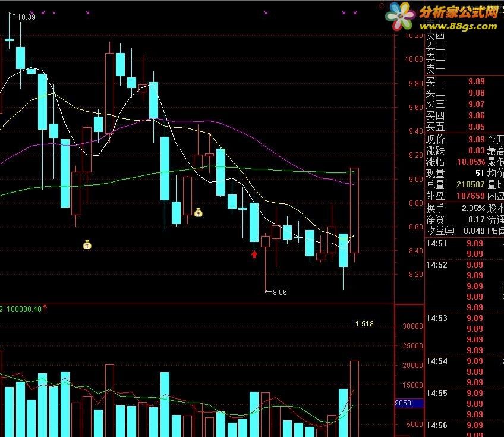The image size is (504, 437).
Task: Click the 5000 volume axis label
Action: click(x=415, y=425)
